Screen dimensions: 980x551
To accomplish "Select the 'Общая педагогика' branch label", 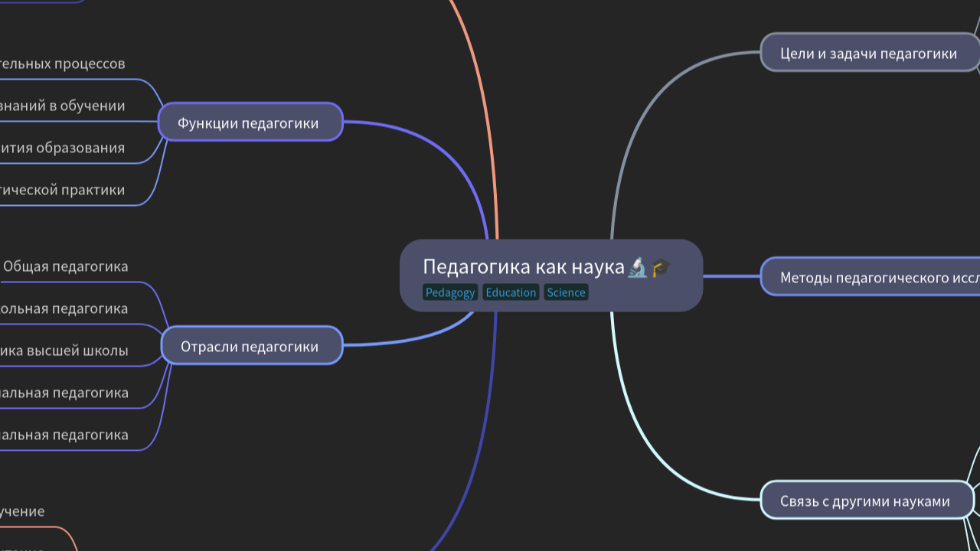I will coord(65,266).
